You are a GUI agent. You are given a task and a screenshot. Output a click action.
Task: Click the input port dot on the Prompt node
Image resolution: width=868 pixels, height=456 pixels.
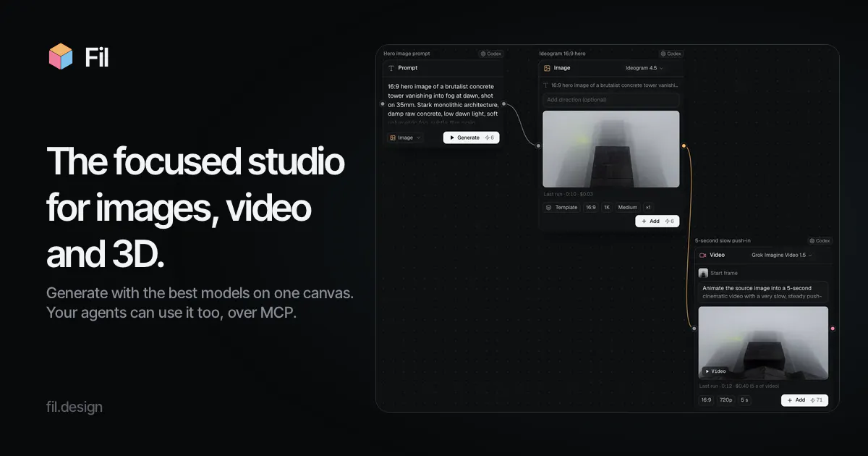coord(383,104)
